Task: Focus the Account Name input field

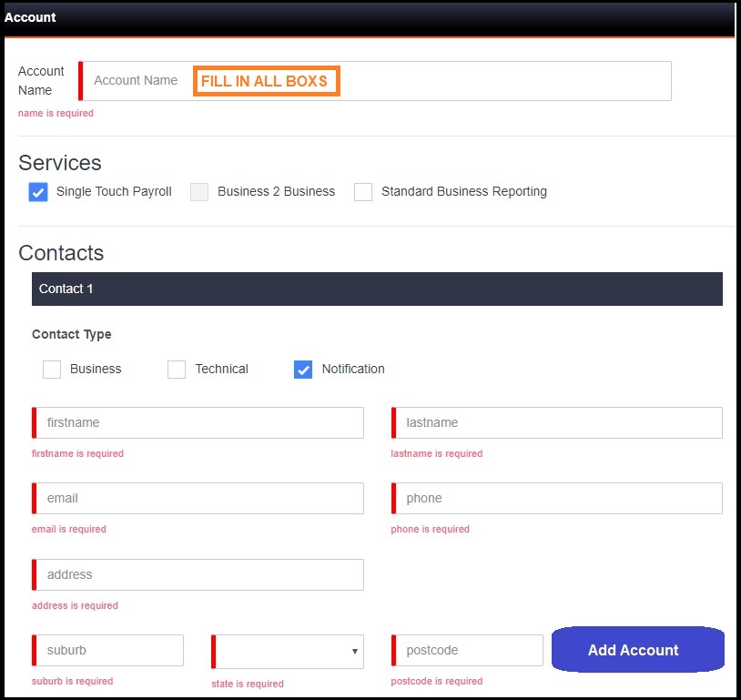Action: (375, 81)
